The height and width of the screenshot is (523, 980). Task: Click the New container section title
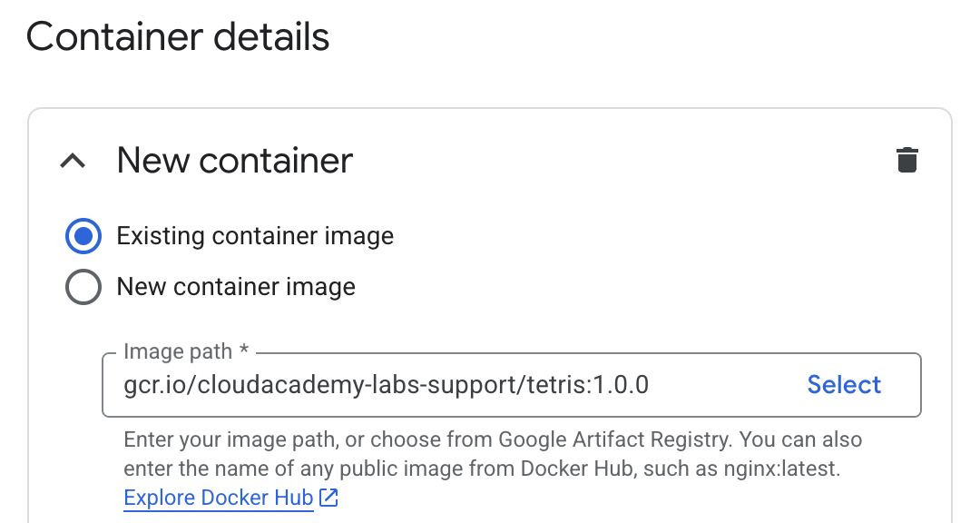(234, 161)
